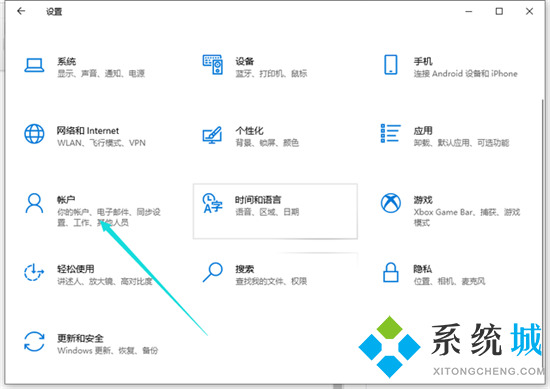550x389 pixels.
Task: Click the text 卸载、默认应用、可选功能
Action: tap(461, 143)
